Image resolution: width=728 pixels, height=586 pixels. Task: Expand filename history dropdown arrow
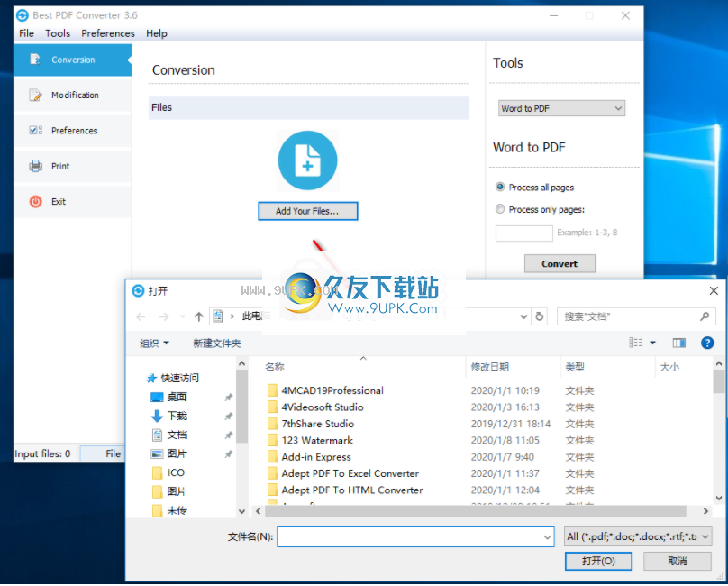tap(547, 537)
